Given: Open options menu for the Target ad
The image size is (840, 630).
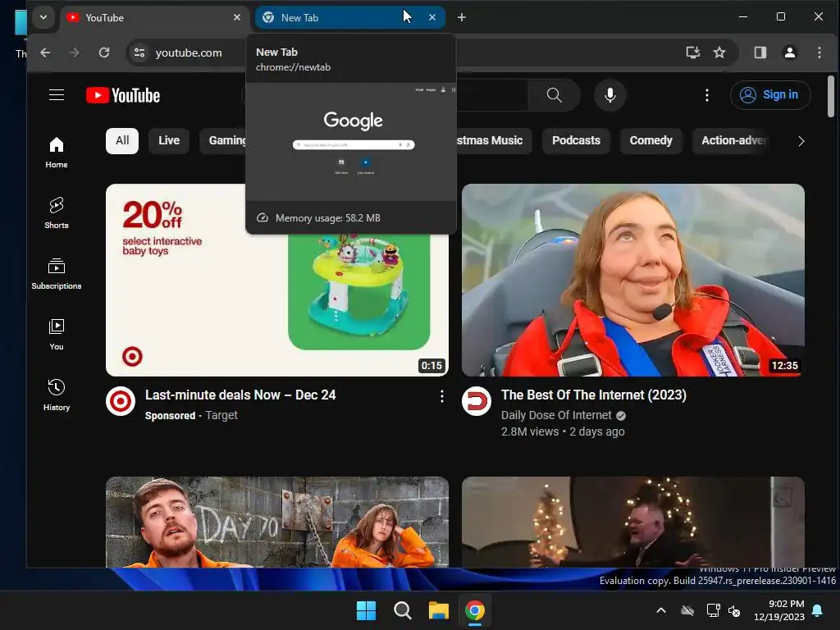Looking at the screenshot, I should click(x=441, y=396).
